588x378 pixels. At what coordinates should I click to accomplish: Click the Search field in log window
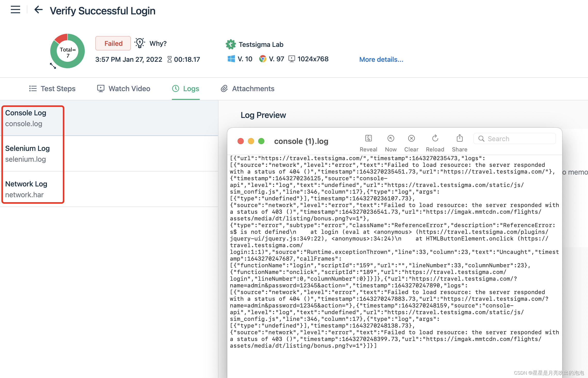pyautogui.click(x=515, y=139)
